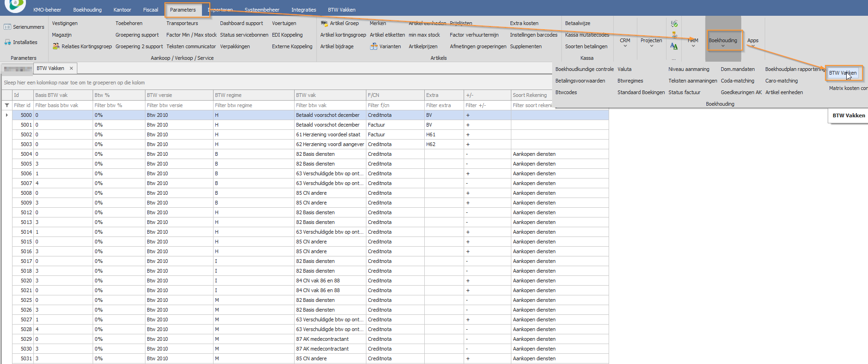Open Relaties Kortingsgroep via its people icon
This screenshot has width=868, height=364.
(56, 46)
